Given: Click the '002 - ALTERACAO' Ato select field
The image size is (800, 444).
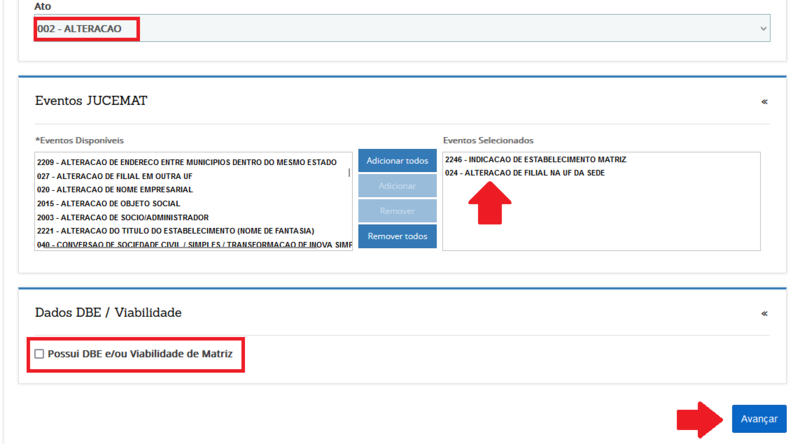Looking at the screenshot, I should [400, 29].
